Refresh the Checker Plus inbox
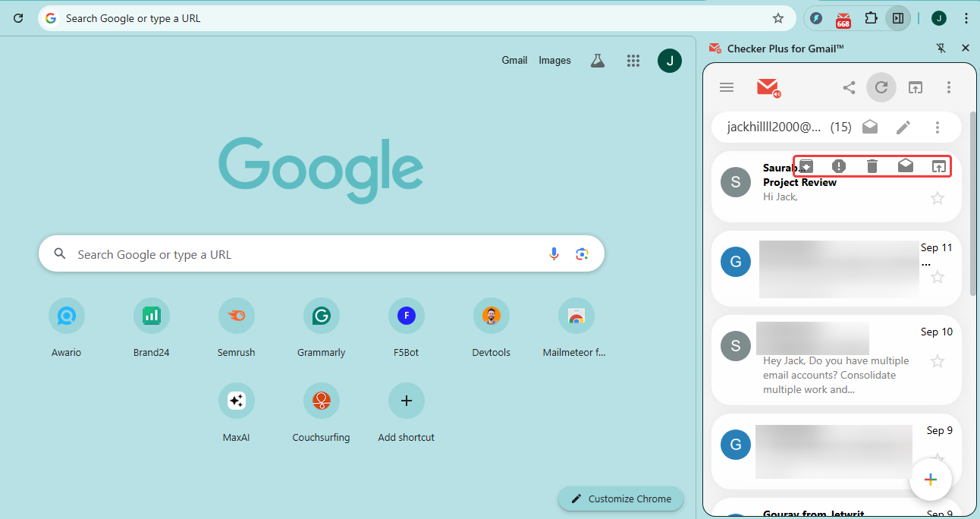The height and width of the screenshot is (519, 980). [881, 87]
